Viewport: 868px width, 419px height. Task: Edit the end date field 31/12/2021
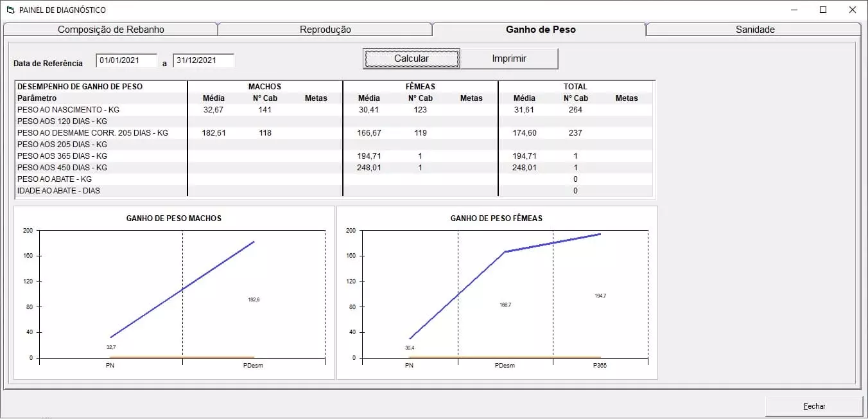tap(203, 60)
